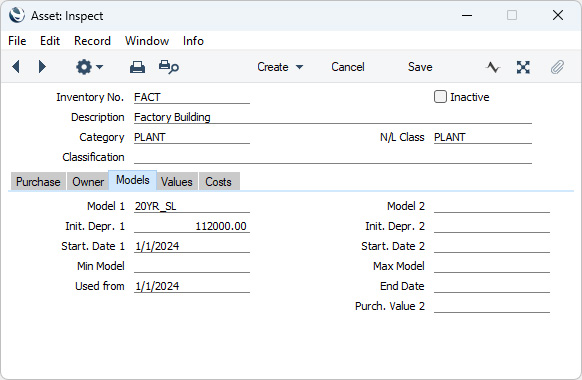
Task: Switch to the Costs tab
Action: [x=219, y=181]
